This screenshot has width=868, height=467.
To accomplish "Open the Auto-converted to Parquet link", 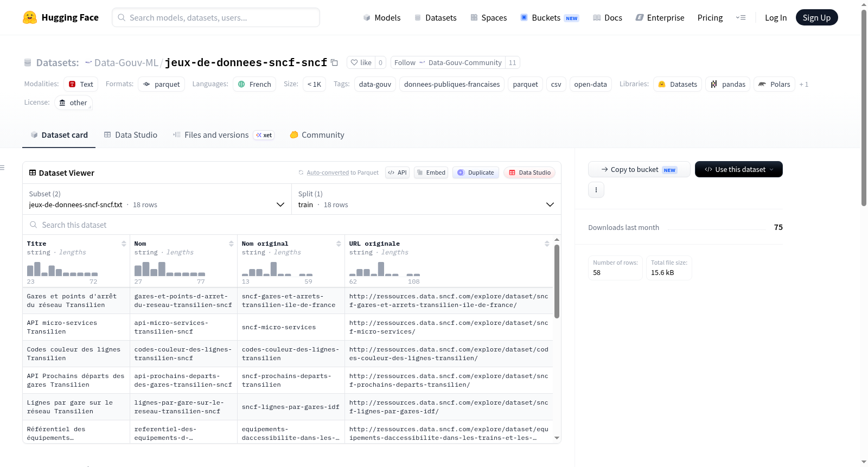I will 328,172.
